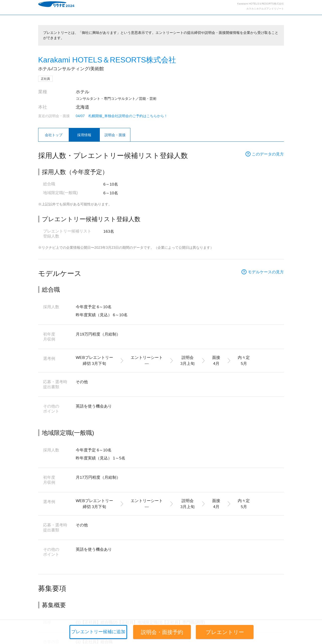322x644 pixels.
Task: Click the orange プレエントリー button
Action: pos(225,632)
